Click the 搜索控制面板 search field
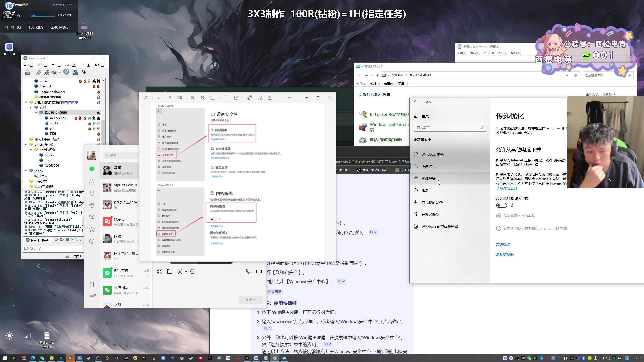 [608, 75]
